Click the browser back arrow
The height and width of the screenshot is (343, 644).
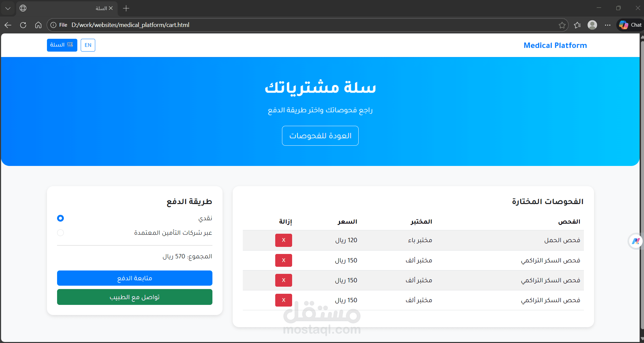pyautogui.click(x=7, y=25)
